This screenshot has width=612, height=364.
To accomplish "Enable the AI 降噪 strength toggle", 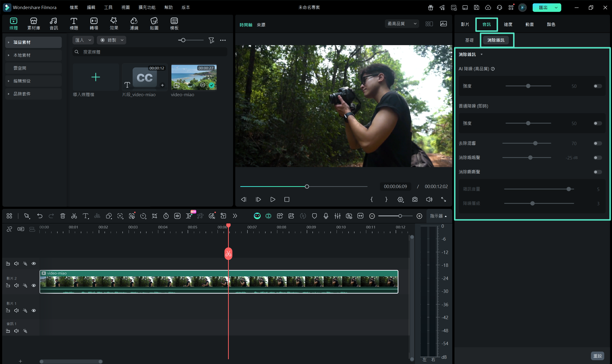I will tap(597, 86).
